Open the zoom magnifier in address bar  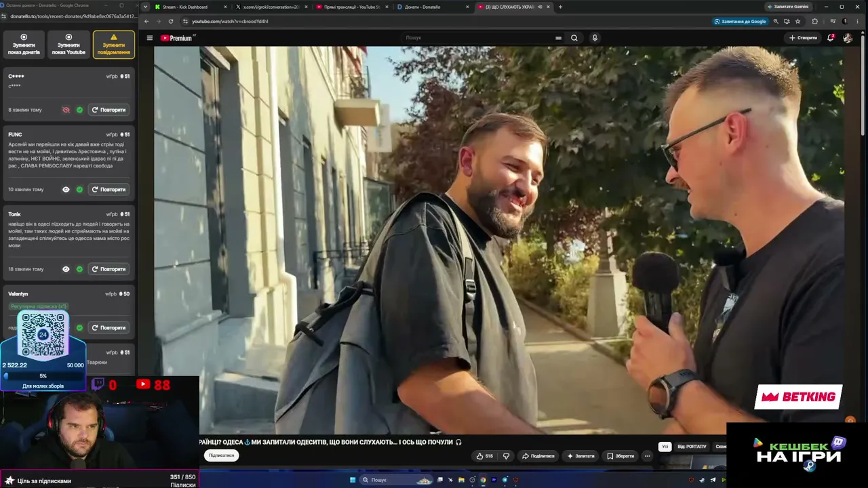[776, 21]
